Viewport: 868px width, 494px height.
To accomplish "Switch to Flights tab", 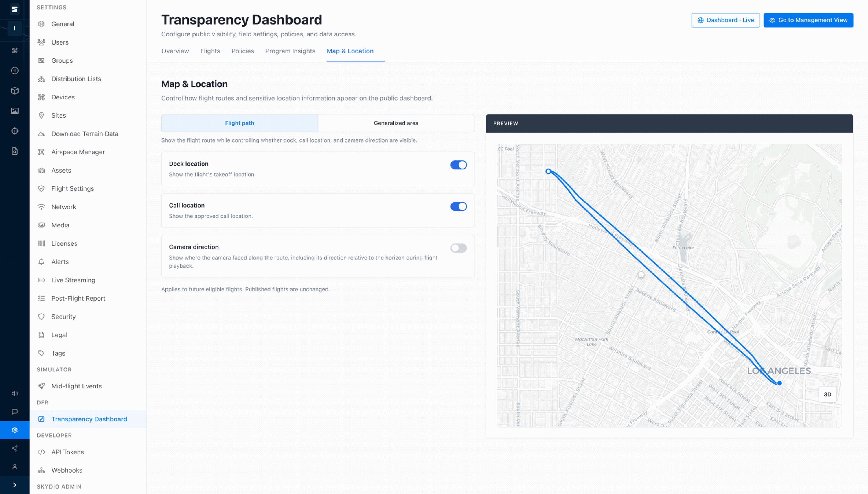I will click(210, 51).
